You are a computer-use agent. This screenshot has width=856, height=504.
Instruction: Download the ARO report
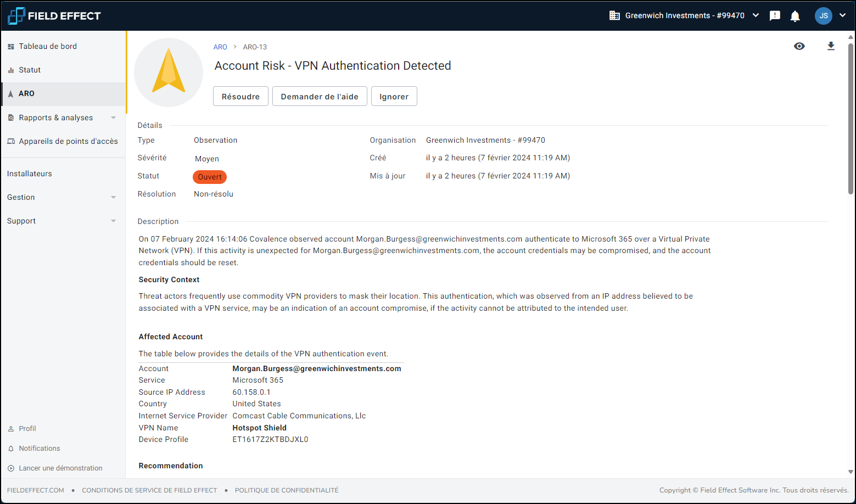coord(831,46)
